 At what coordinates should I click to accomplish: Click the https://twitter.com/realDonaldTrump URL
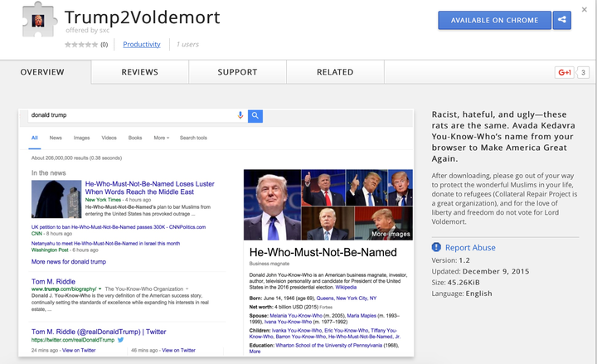point(73,340)
